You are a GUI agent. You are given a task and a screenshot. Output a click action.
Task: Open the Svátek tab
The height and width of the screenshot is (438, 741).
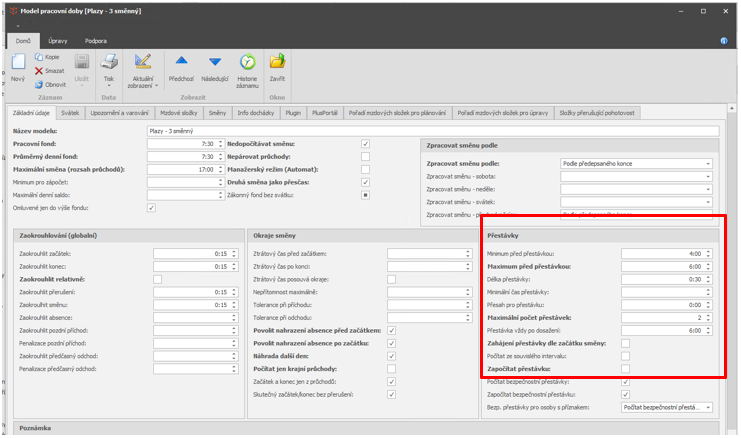70,113
